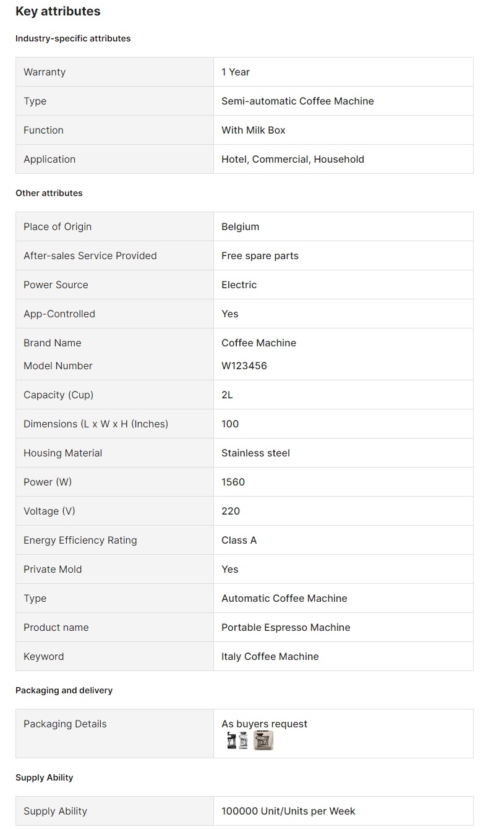Click the 'Belgium' place of origin value
504x830 pixels.
(241, 226)
